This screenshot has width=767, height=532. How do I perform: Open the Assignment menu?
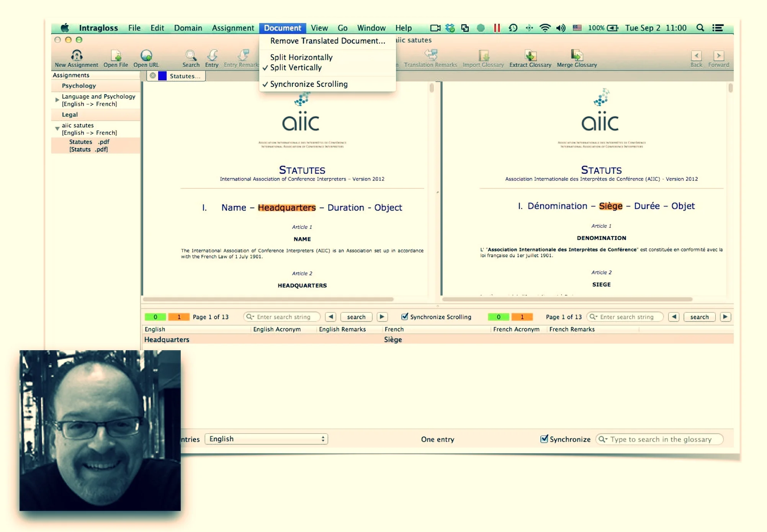click(x=233, y=28)
